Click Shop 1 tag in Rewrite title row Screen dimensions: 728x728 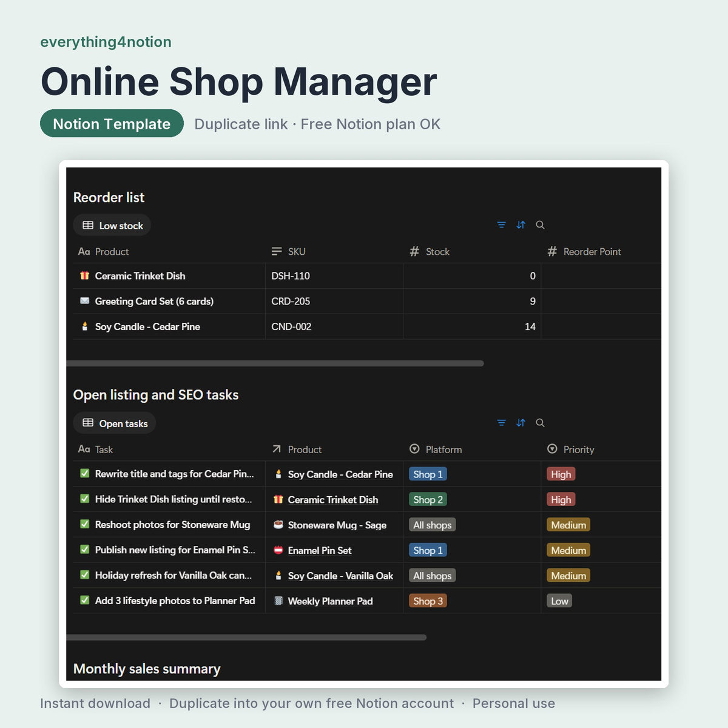click(x=428, y=474)
